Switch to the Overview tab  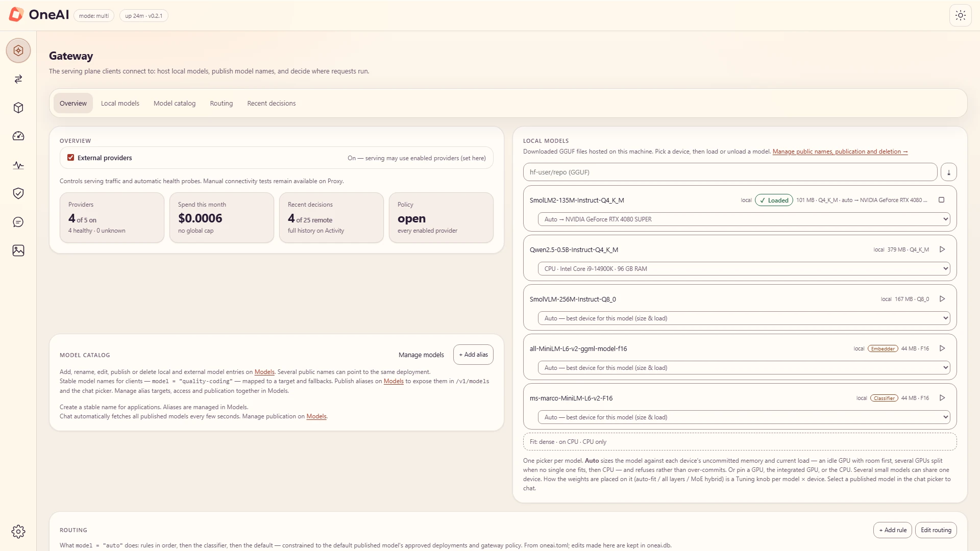73,103
